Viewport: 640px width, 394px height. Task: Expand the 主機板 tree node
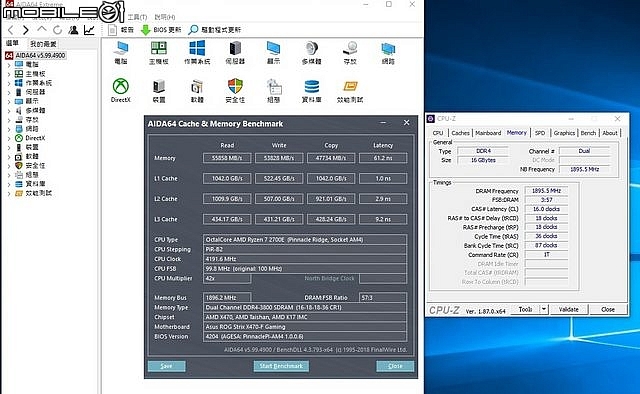tap(9, 74)
